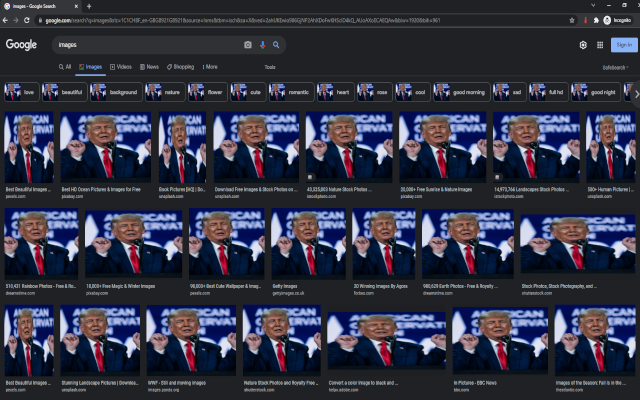Choose the 'background' suggestion chip
Image resolution: width=640 pixels, height=400 pixels.
point(116,92)
